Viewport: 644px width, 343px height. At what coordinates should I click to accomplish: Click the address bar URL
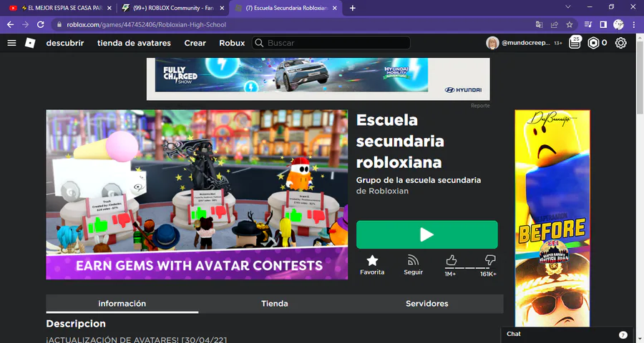coord(146,24)
